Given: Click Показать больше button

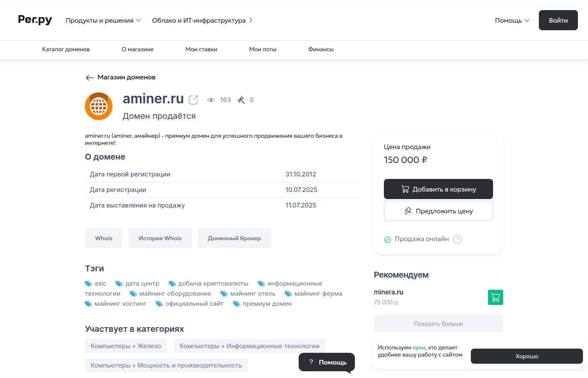Looking at the screenshot, I should click(x=438, y=324).
